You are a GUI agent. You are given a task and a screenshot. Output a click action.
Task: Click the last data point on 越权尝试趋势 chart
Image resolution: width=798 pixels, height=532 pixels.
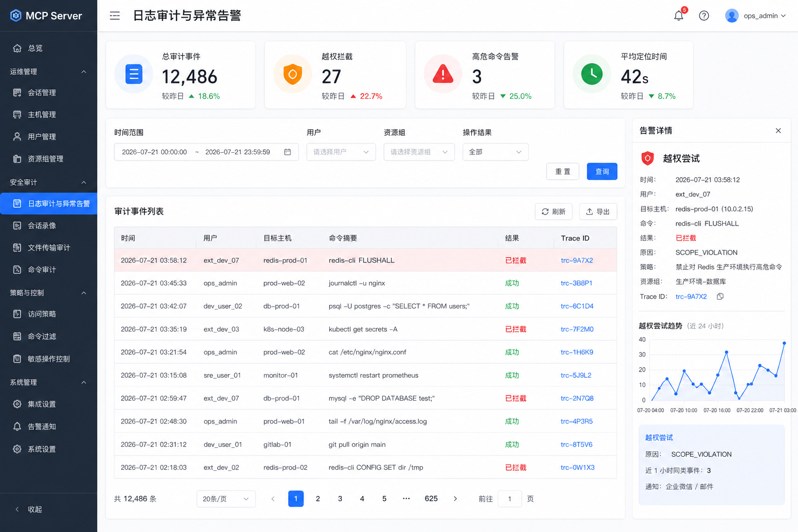[784, 343]
